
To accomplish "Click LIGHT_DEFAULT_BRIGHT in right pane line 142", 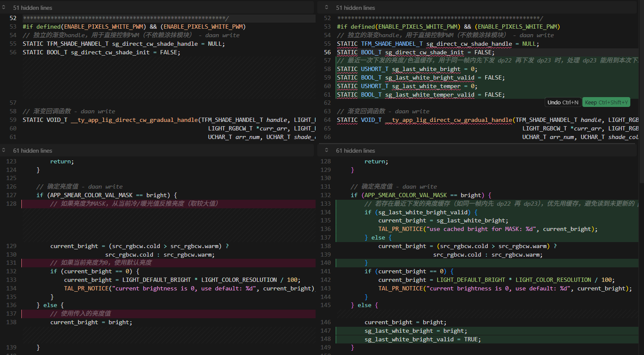I will click(471, 280).
